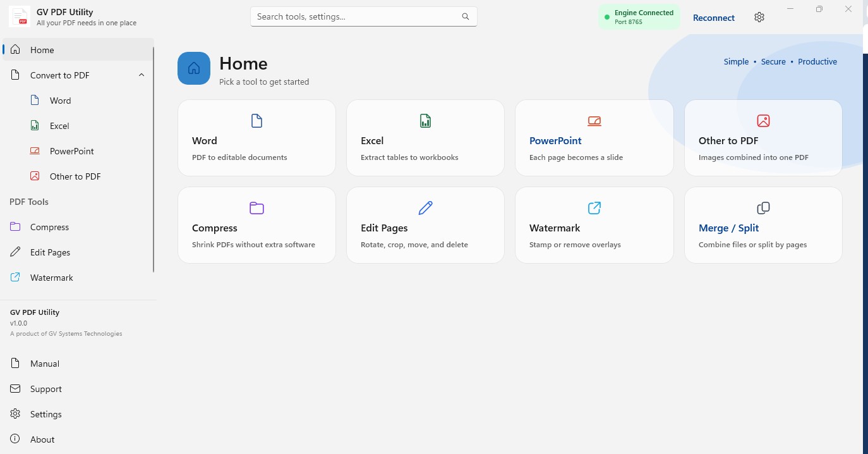This screenshot has width=868, height=454.
Task: Select the Edit Pages card on Home
Action: [425, 225]
